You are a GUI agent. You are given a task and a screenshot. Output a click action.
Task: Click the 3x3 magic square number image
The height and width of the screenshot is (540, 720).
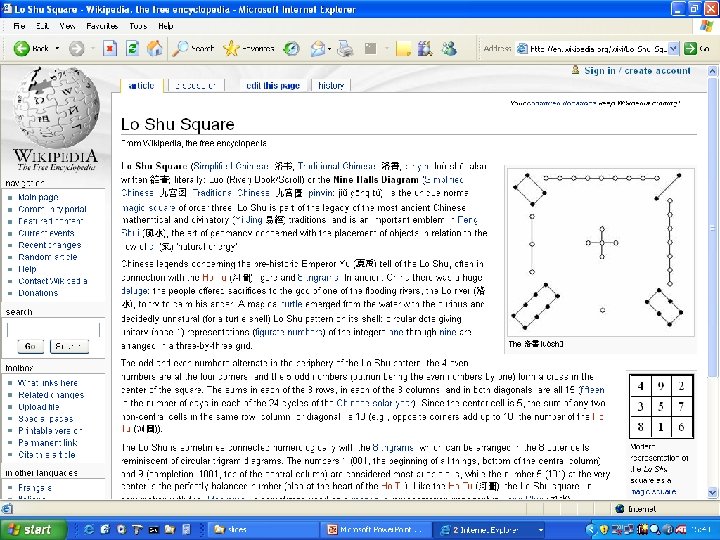tap(661, 406)
